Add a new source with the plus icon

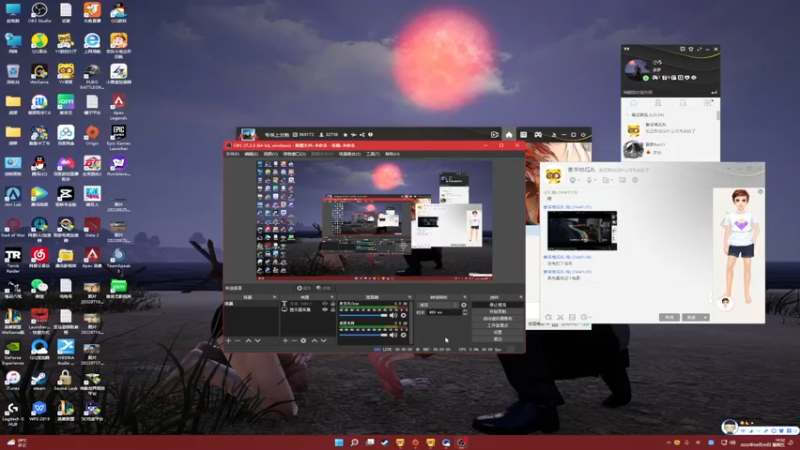[285, 340]
